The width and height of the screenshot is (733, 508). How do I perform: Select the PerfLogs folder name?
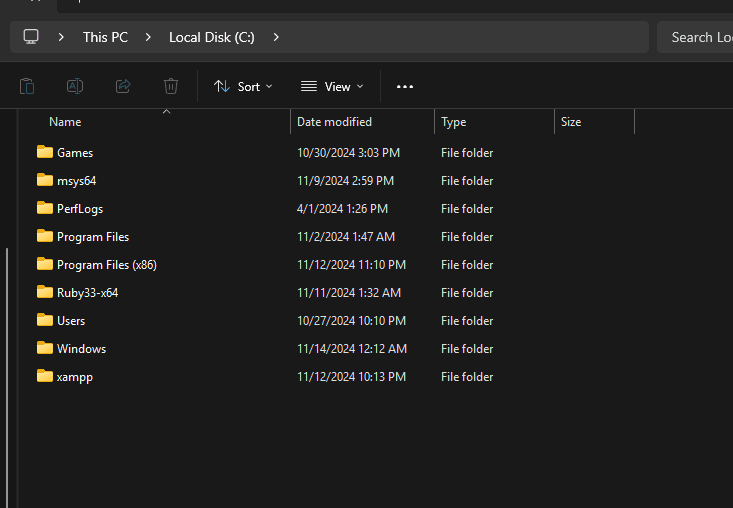click(x=80, y=209)
